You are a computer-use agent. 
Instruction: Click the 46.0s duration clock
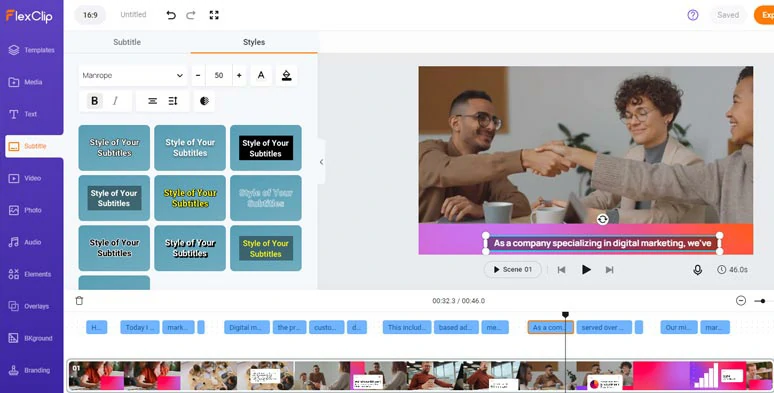point(733,270)
